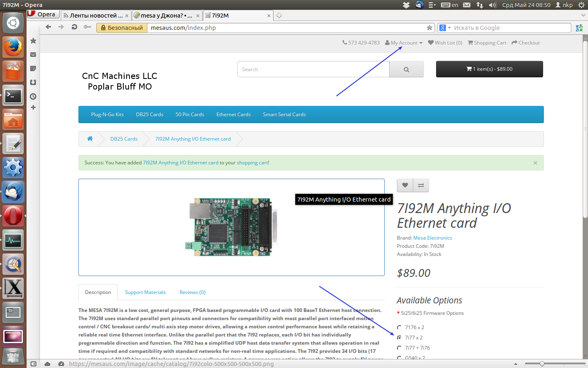Open the Ethernet Cards category
This screenshot has height=368, width=588.
(234, 114)
